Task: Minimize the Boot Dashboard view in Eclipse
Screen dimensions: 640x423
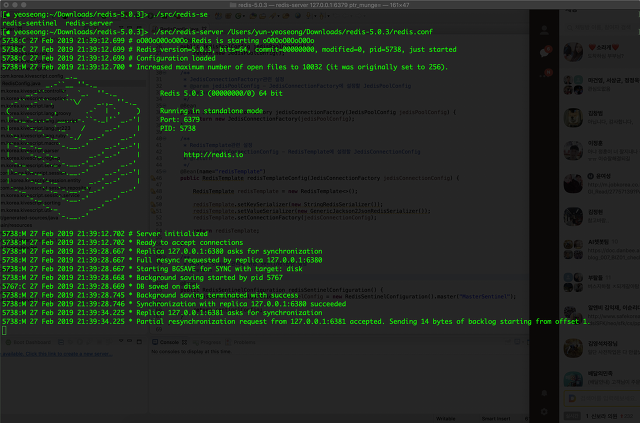Action: tap(130, 341)
